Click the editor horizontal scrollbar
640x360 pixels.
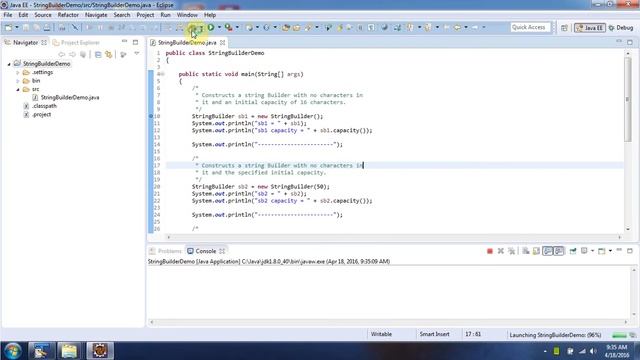394,237
